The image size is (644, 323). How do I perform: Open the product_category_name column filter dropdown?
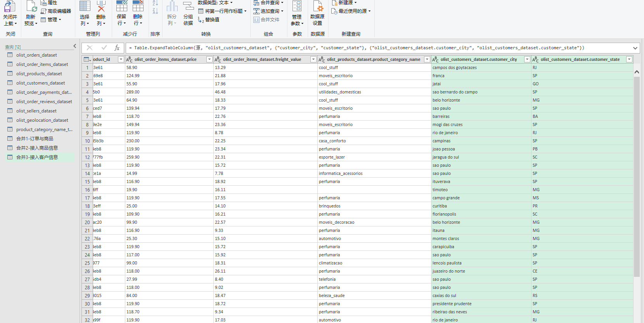click(x=427, y=59)
